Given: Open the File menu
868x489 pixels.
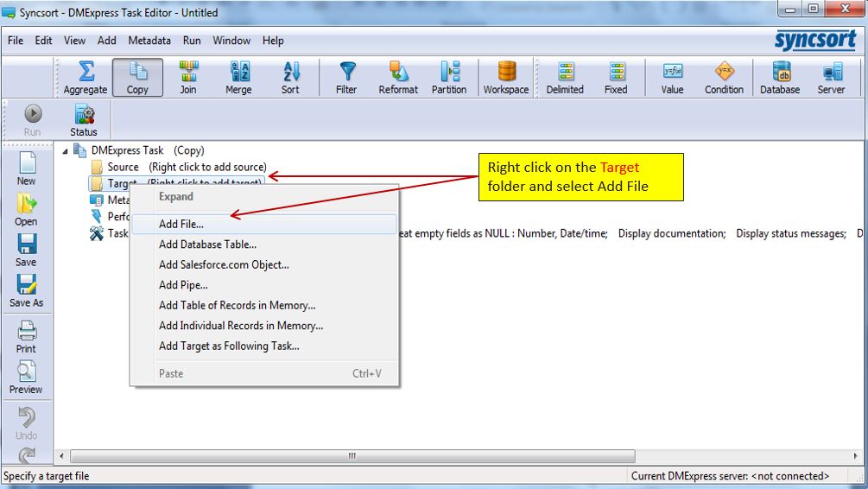Looking at the screenshot, I should pyautogui.click(x=16, y=41).
